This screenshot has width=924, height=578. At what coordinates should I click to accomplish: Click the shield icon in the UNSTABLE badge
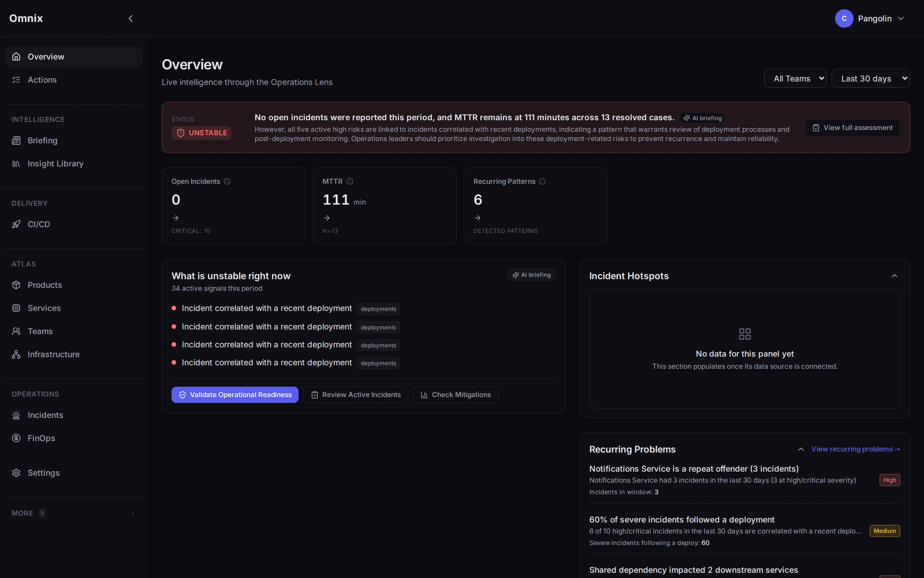(181, 133)
